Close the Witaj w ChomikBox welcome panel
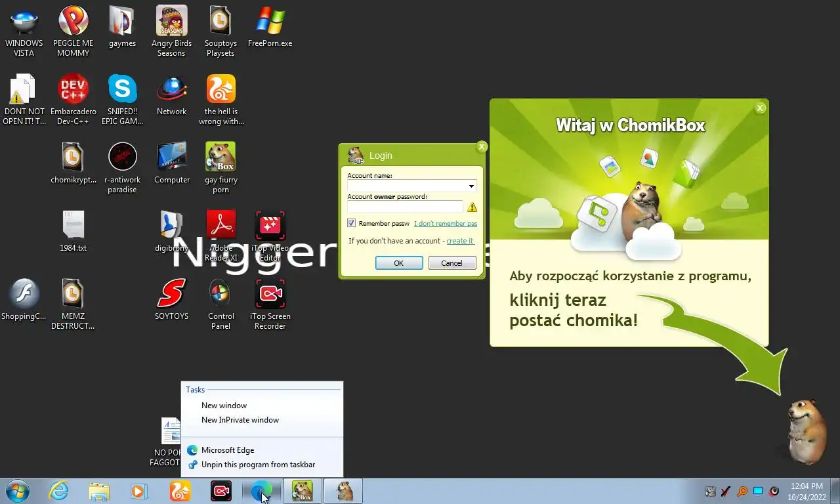The width and height of the screenshot is (840, 504). point(760,108)
